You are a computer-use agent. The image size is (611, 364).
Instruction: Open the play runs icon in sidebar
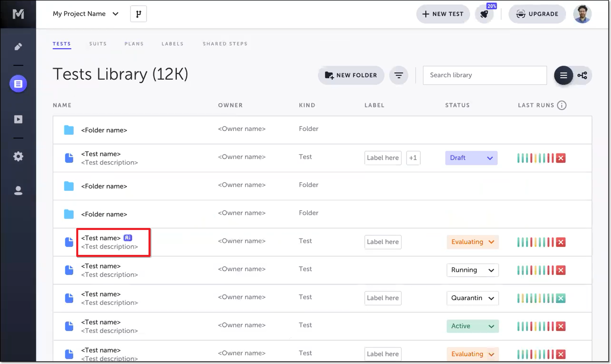18,119
